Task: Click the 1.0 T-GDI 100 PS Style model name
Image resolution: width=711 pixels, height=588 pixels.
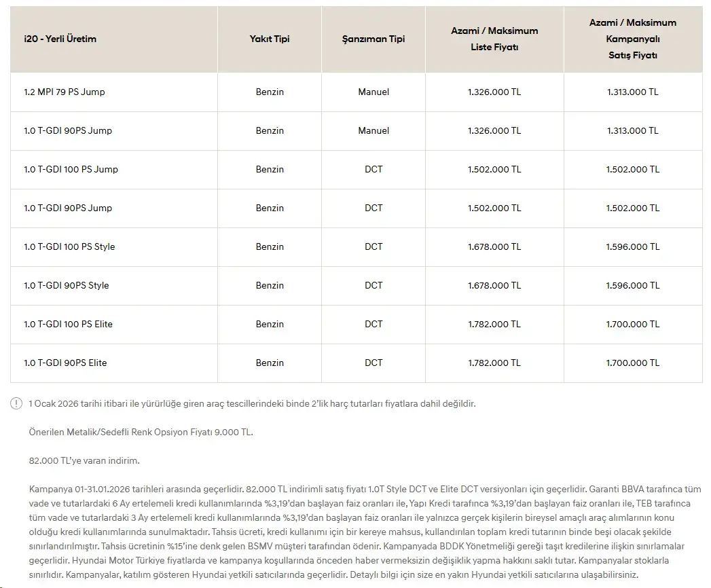Action: click(69, 246)
